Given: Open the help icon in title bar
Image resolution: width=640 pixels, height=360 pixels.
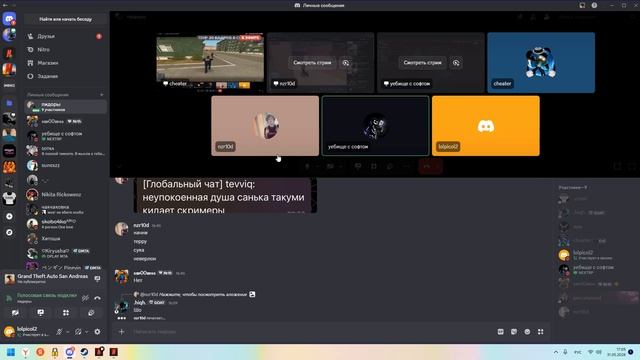Looking at the screenshot, I should point(594,5).
